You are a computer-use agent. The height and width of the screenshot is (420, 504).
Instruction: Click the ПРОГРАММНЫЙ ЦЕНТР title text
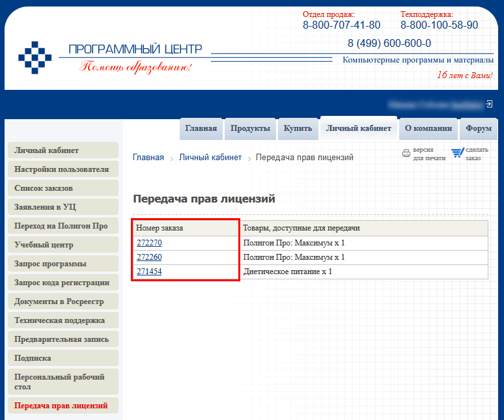tap(135, 49)
